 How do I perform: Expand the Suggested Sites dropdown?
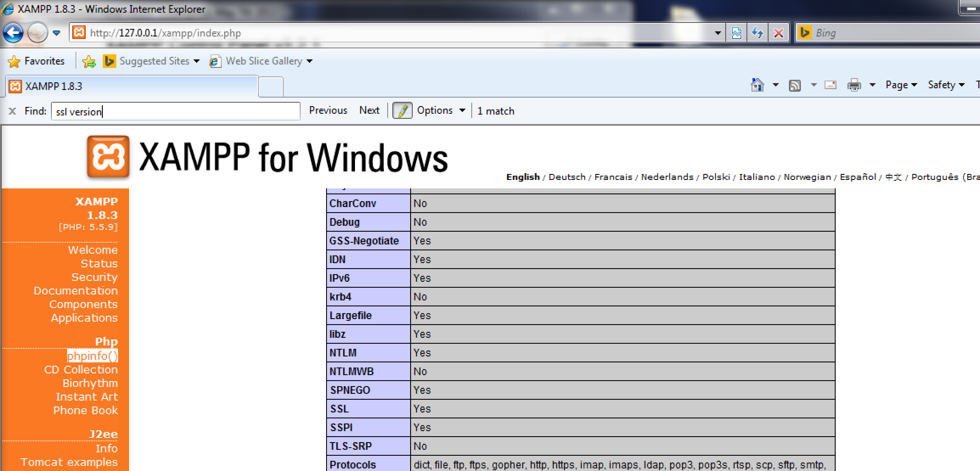(x=197, y=61)
